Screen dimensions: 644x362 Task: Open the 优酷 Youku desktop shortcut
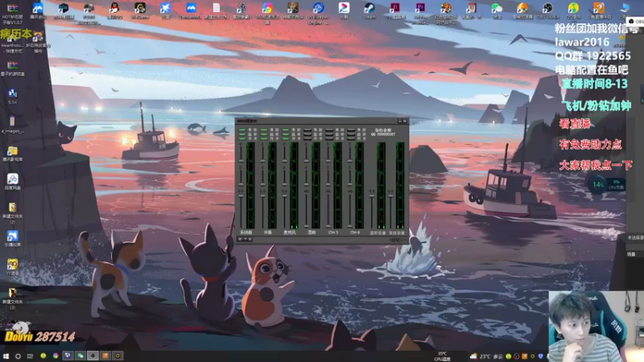pos(344,8)
